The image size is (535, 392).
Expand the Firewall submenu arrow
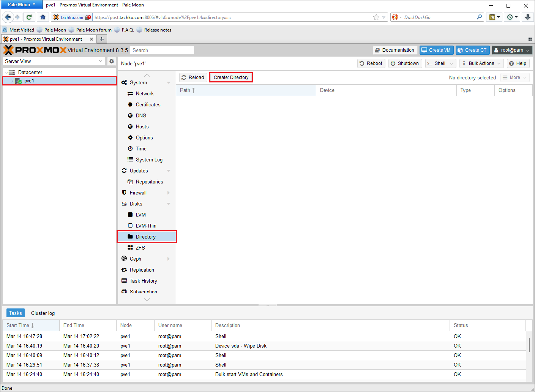point(169,193)
